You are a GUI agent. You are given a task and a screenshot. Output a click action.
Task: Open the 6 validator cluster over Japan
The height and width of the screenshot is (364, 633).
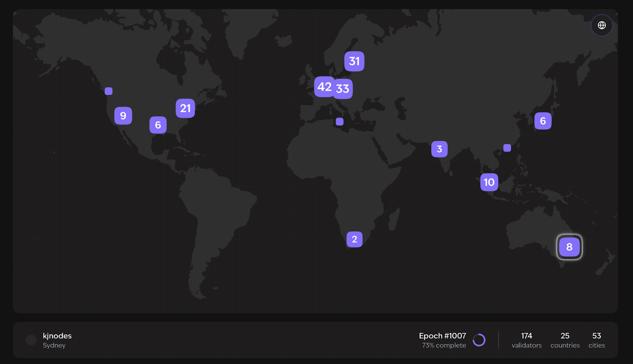click(543, 121)
